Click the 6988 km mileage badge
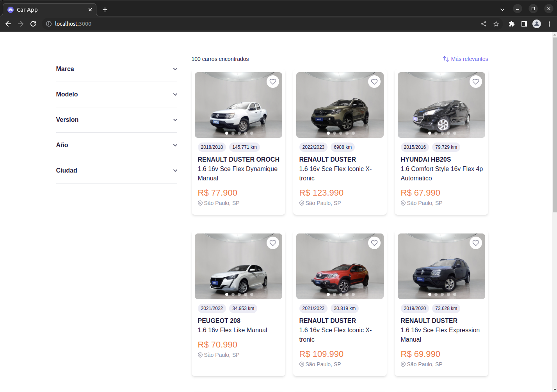557x392 pixels. point(343,147)
